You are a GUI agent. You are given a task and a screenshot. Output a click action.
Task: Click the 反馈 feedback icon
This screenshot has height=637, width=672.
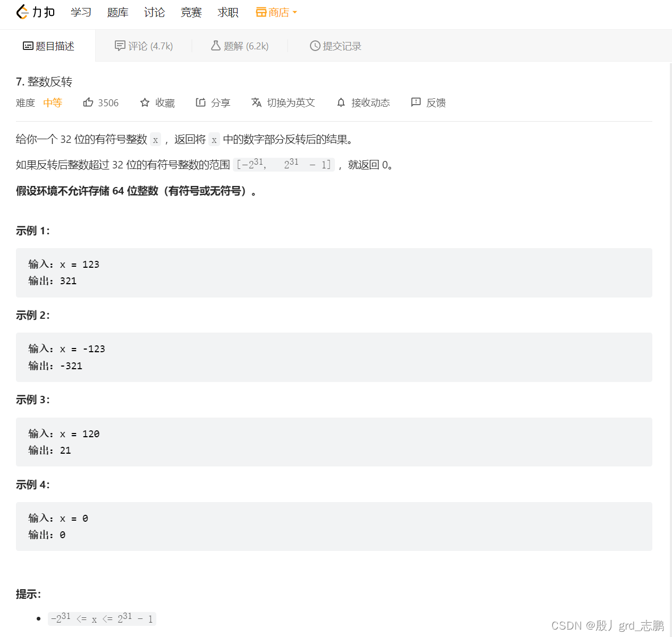point(416,102)
